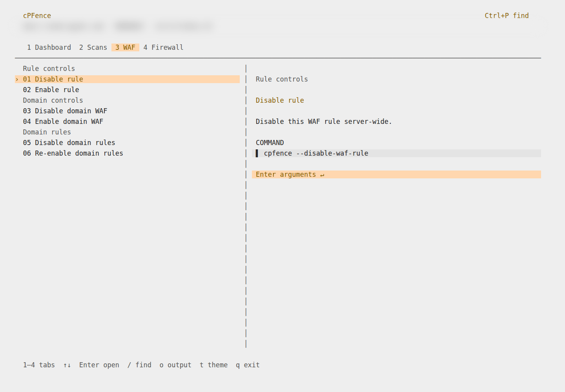Click the o output hint
This screenshot has width=565, height=392.
(175, 365)
